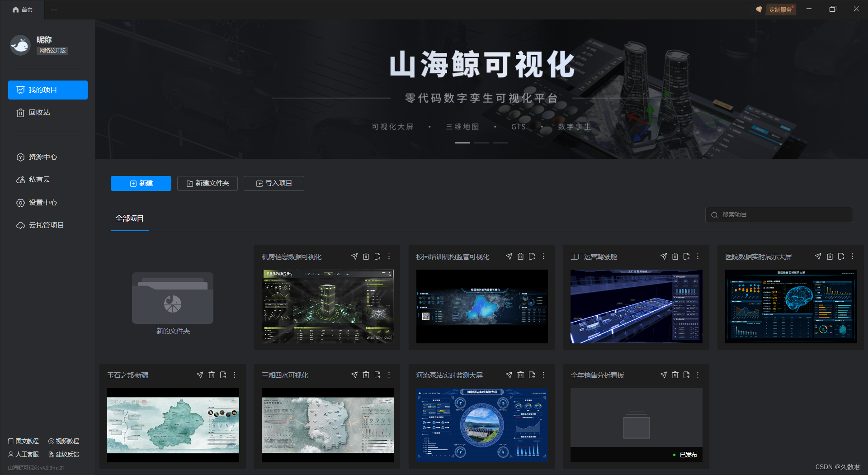The image size is (868, 475).
Task: Open 建议反馈 feedback link
Action: 64,454
